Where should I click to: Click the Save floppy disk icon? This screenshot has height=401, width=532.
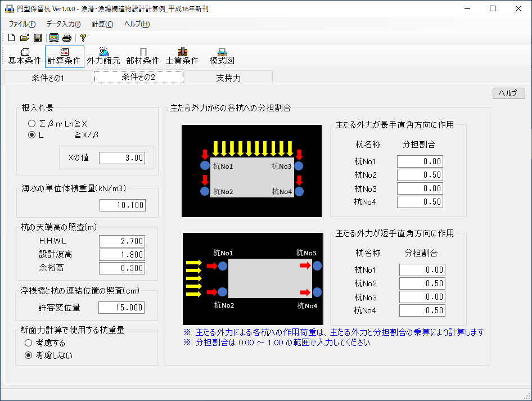click(x=38, y=37)
